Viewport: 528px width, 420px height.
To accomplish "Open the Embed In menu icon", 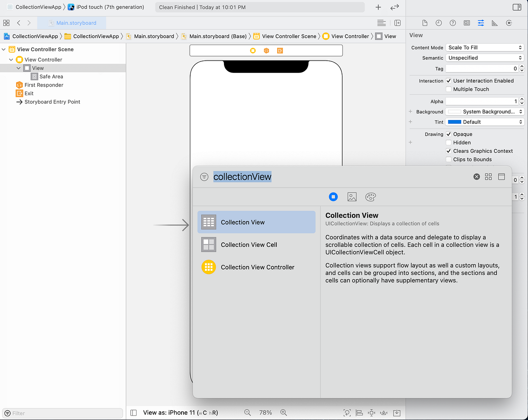I will [x=396, y=413].
